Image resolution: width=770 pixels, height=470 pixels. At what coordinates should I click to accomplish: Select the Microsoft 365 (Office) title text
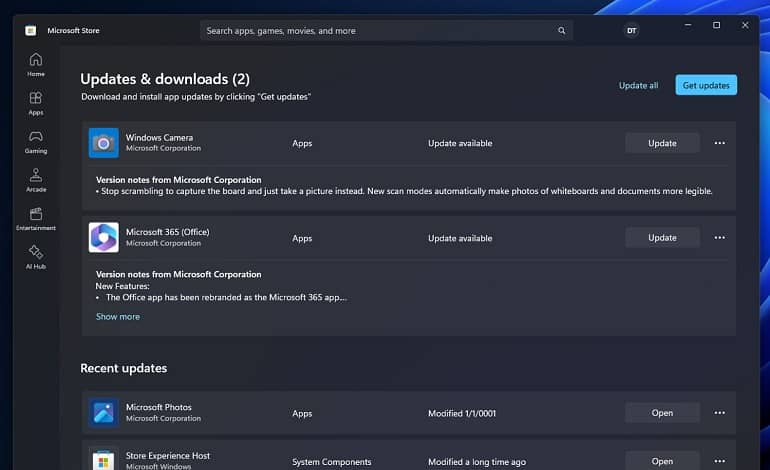(x=167, y=232)
